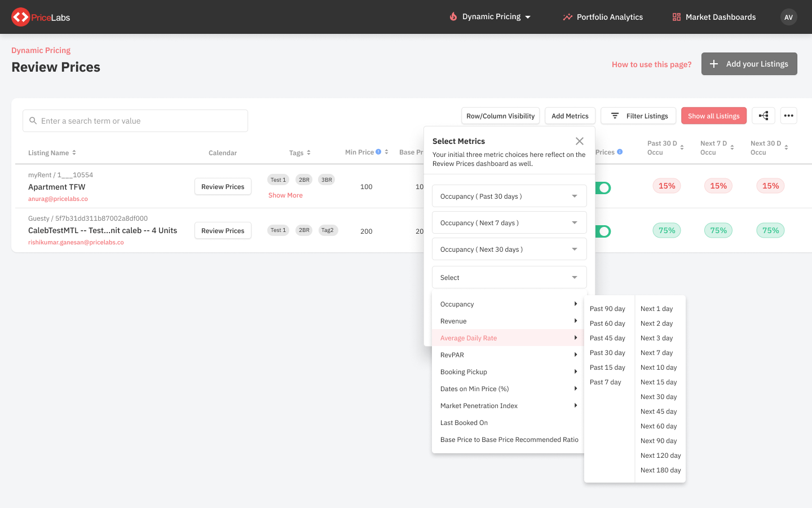The image size is (812, 508).
Task: Toggle sync switch for CalebTestMTL listing
Action: (603, 231)
